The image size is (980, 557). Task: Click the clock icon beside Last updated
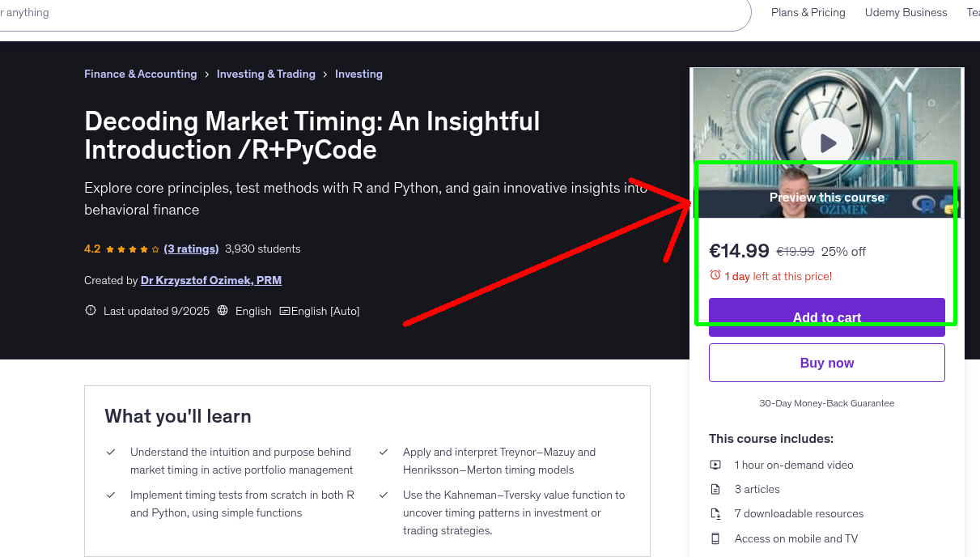pos(91,310)
